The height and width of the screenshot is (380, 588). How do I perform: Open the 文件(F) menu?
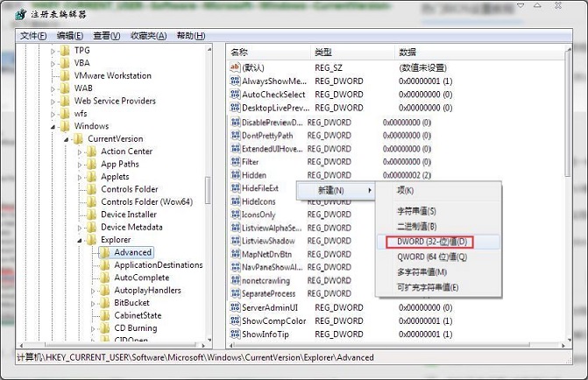(33, 36)
